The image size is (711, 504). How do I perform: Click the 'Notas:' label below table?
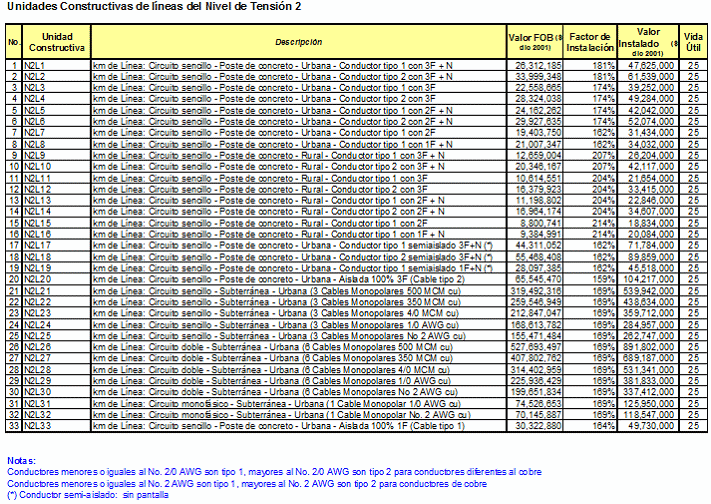click(x=20, y=460)
